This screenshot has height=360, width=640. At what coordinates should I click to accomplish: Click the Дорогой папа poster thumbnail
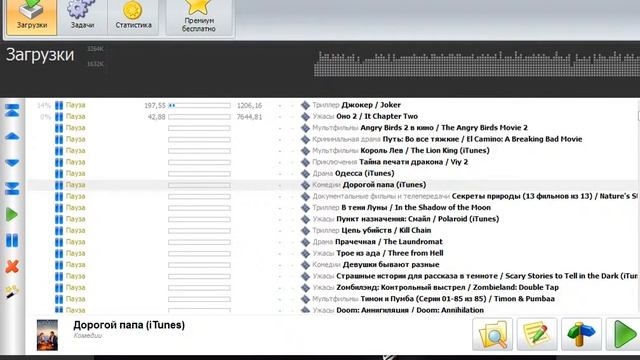47,335
